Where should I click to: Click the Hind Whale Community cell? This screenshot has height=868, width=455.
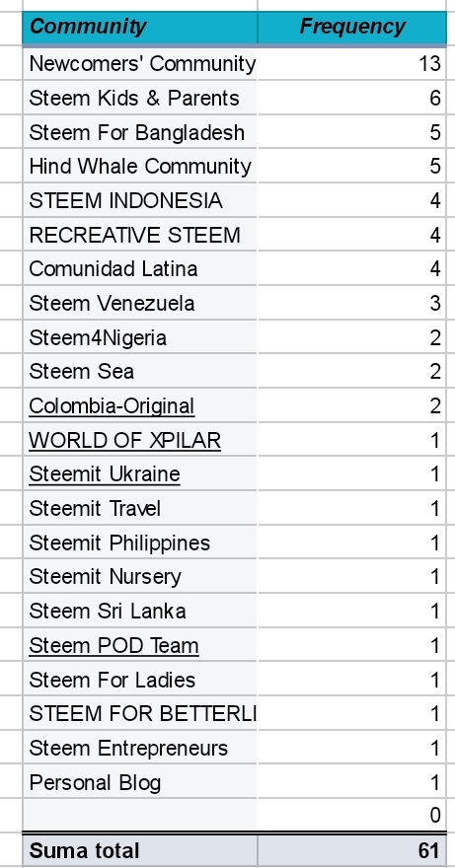(140, 166)
